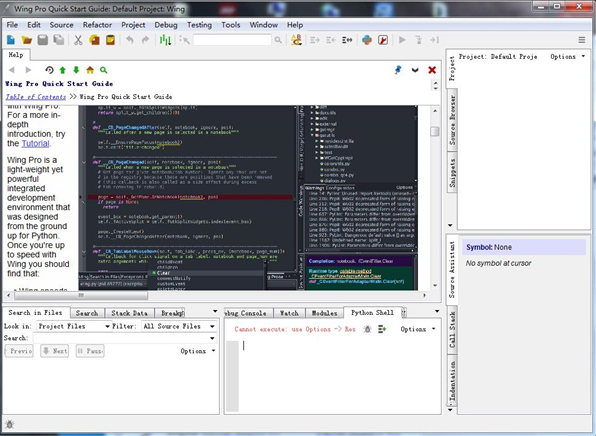596x436 pixels.
Task: Click the Outdent lines toolbar icon
Action: 331,40
